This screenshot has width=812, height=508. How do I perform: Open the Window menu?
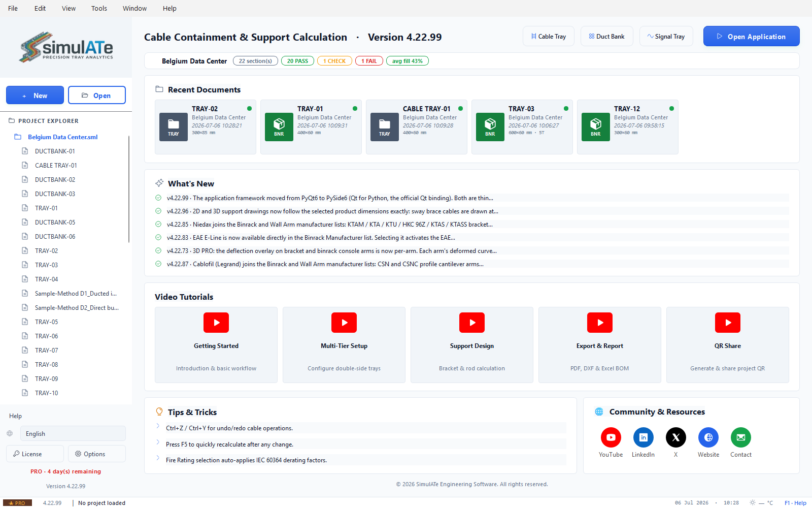pos(134,8)
